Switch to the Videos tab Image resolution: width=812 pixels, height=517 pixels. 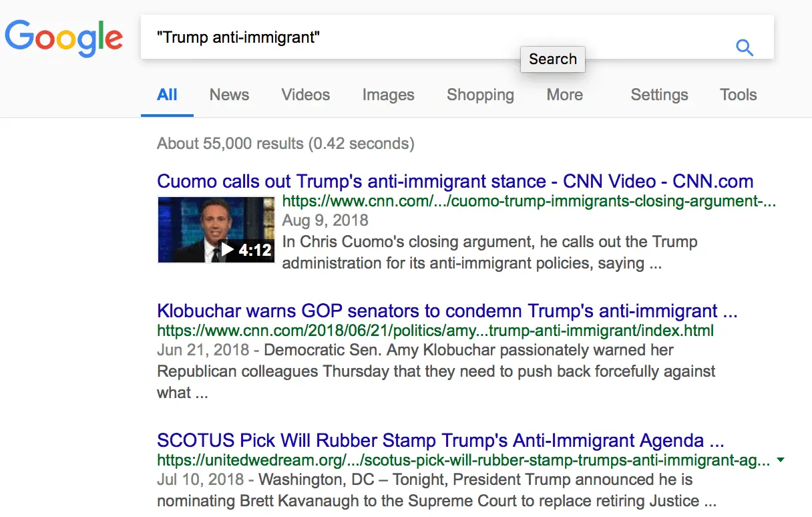coord(306,95)
